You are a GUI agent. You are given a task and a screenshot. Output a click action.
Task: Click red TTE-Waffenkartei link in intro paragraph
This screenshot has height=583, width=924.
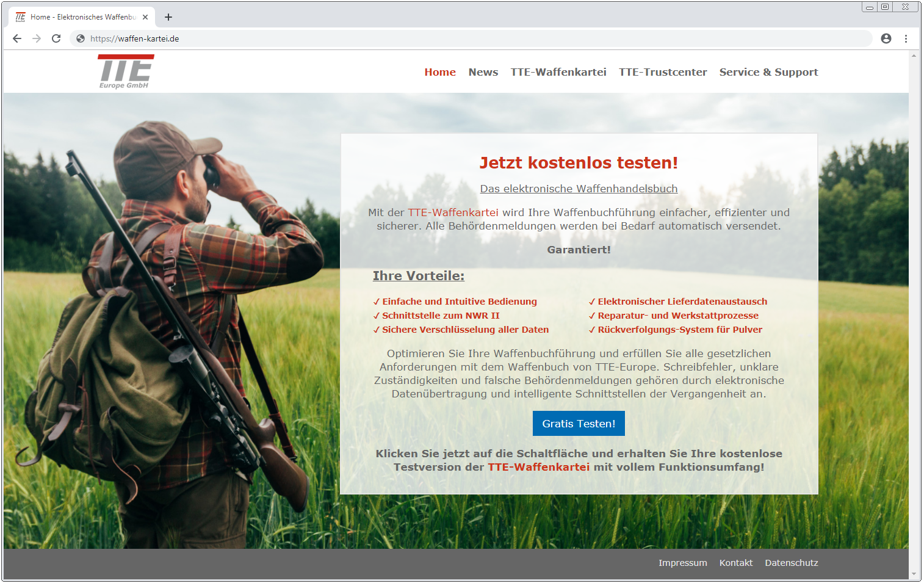click(453, 212)
